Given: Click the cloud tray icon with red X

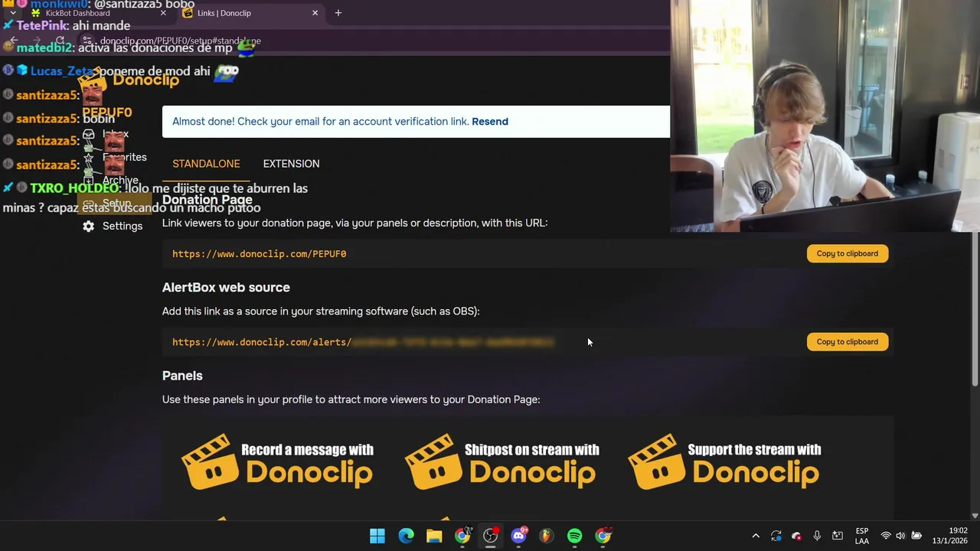Looking at the screenshot, I should tap(797, 536).
